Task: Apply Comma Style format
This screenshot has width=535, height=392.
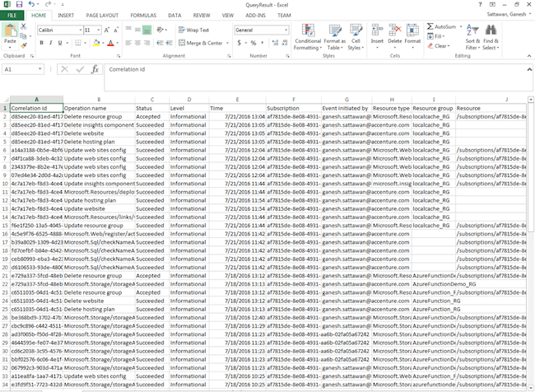Action: [263, 43]
